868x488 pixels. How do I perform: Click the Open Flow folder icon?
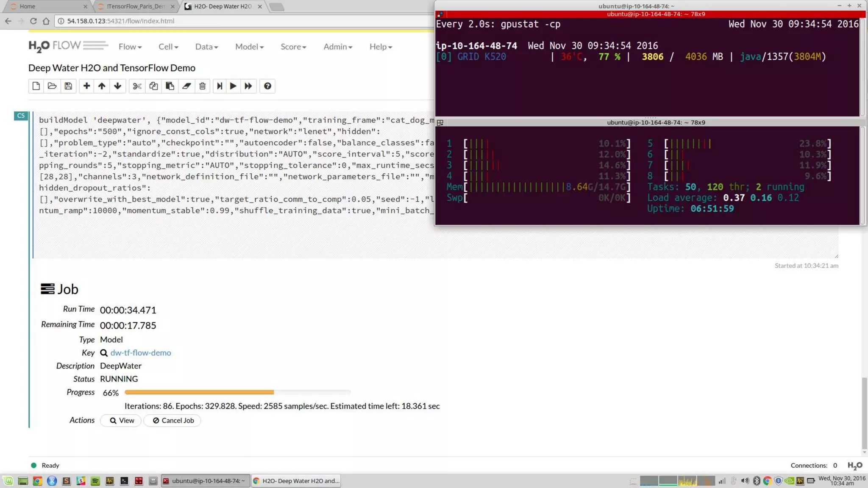coord(52,86)
